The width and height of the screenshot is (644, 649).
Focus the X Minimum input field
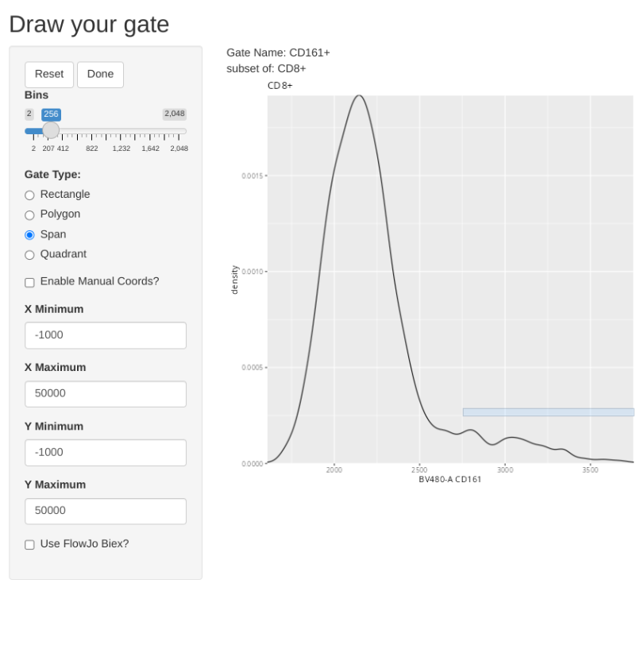(106, 335)
